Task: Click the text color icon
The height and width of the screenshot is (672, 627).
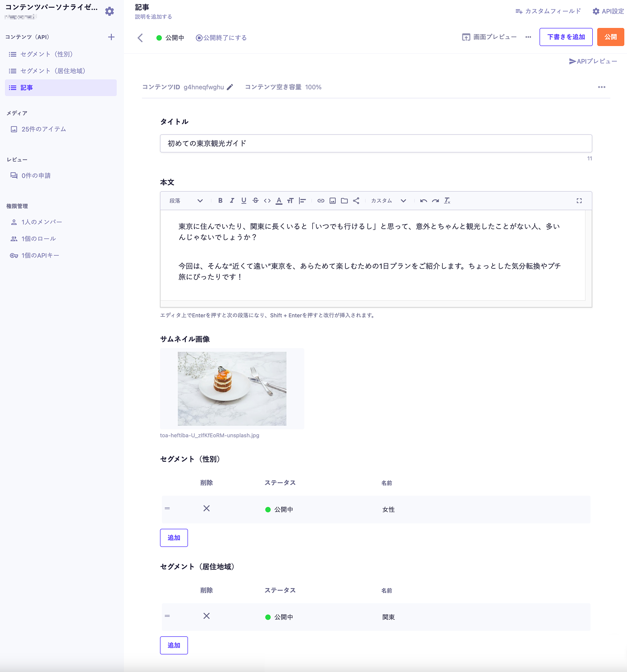Action: click(x=279, y=201)
